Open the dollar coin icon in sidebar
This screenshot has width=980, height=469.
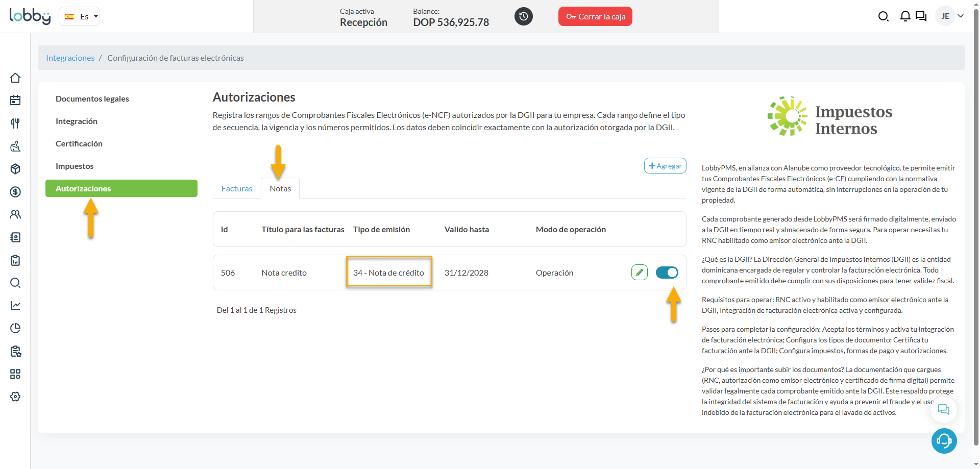tap(15, 192)
